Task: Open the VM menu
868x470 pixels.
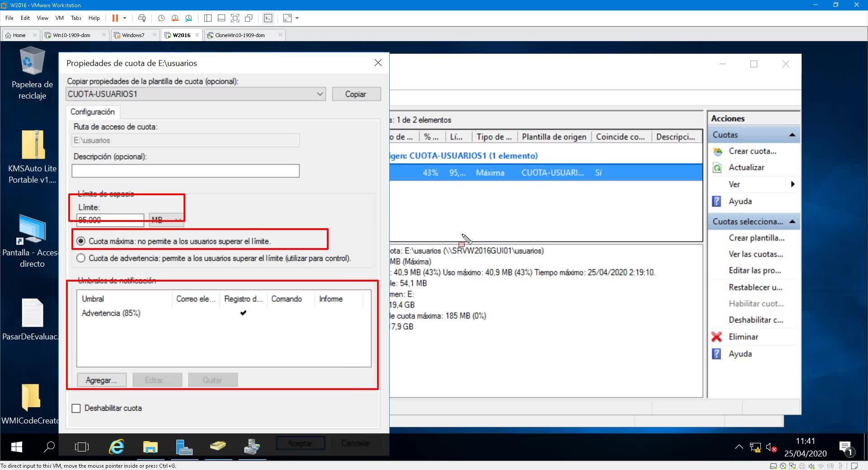Action: 59,18
